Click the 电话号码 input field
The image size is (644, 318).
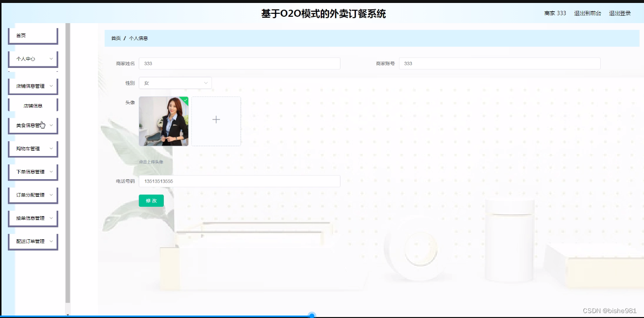(x=240, y=181)
